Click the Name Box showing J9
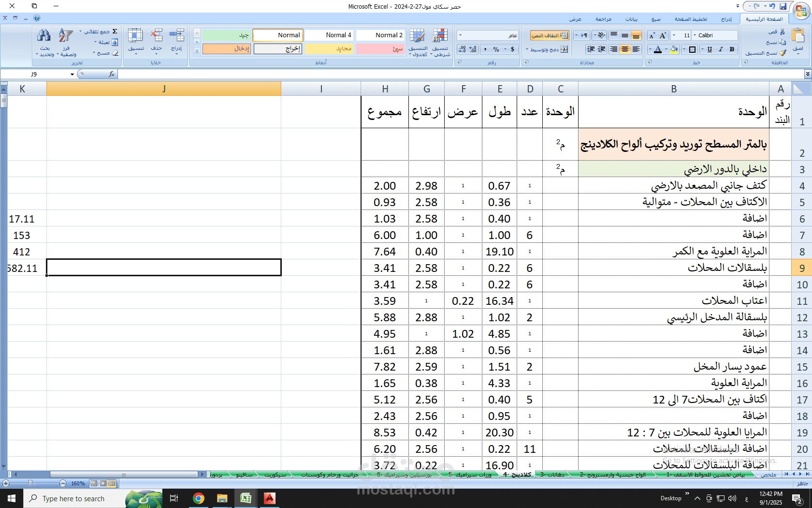The image size is (812, 508). pos(34,74)
